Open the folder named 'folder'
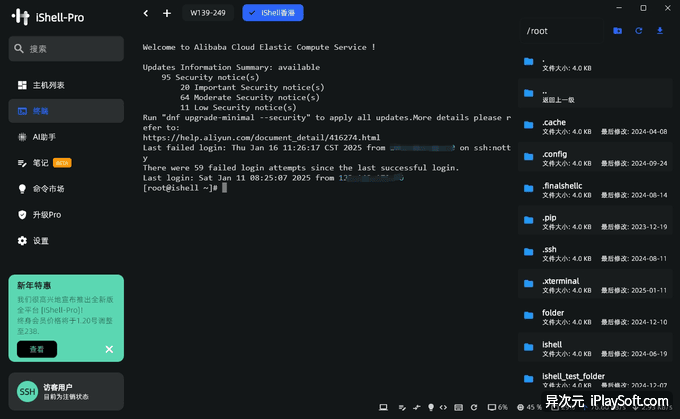 pyautogui.click(x=595, y=316)
